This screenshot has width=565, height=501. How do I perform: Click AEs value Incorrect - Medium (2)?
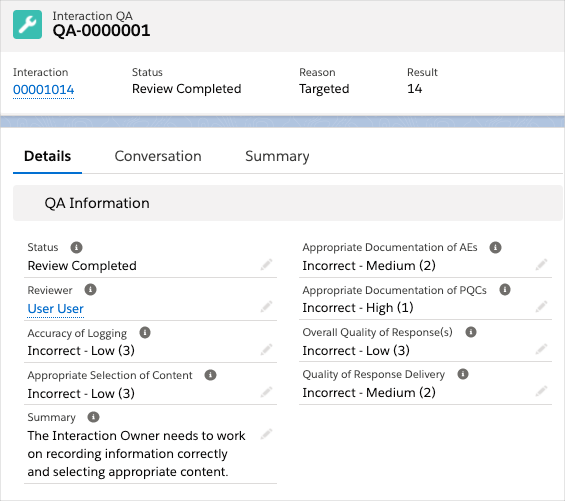click(369, 266)
